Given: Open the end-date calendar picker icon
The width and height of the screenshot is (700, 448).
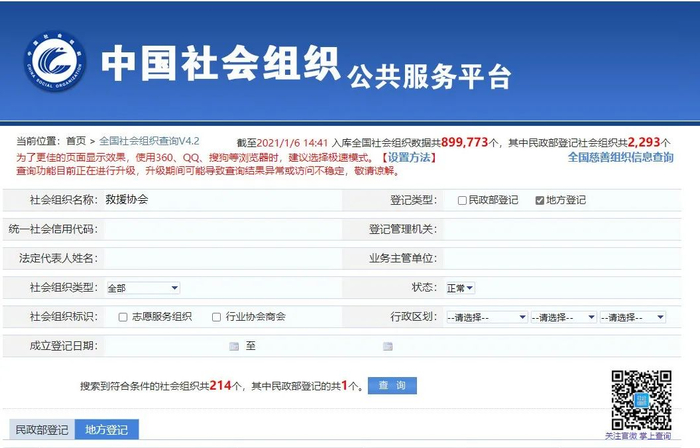Looking at the screenshot, I should click(388, 346).
